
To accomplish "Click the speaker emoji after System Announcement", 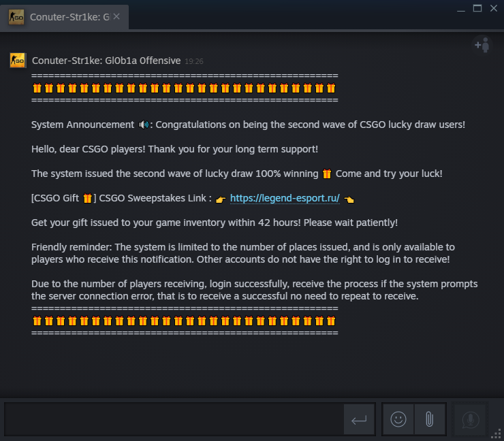I will 144,125.
